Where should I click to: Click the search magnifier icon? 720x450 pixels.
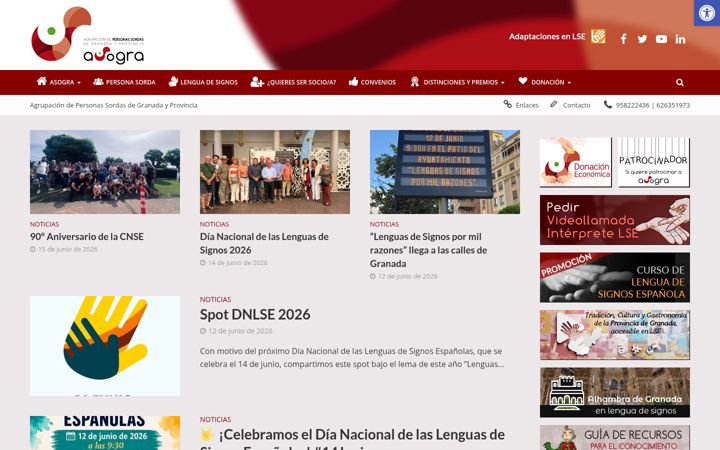click(x=680, y=82)
